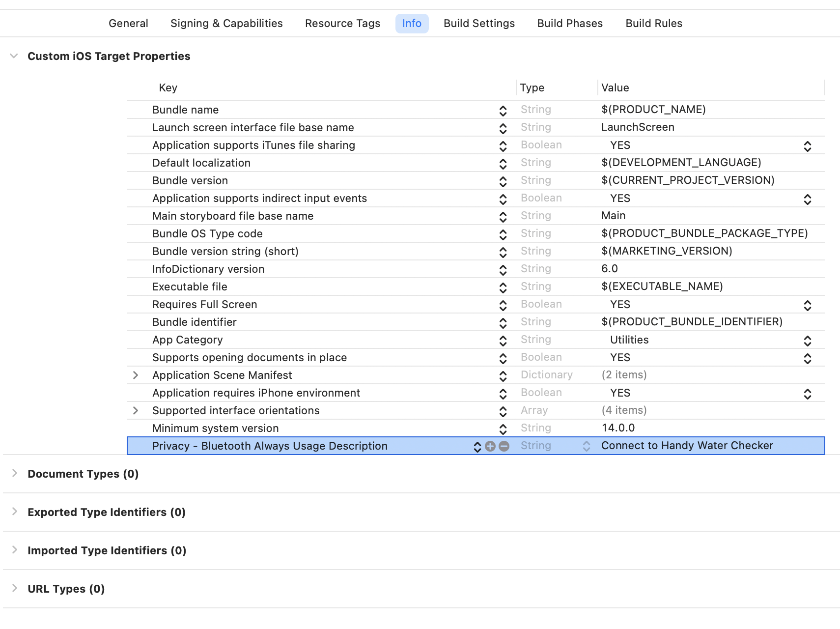Expand the Application Scene Manifest row

[x=136, y=375]
